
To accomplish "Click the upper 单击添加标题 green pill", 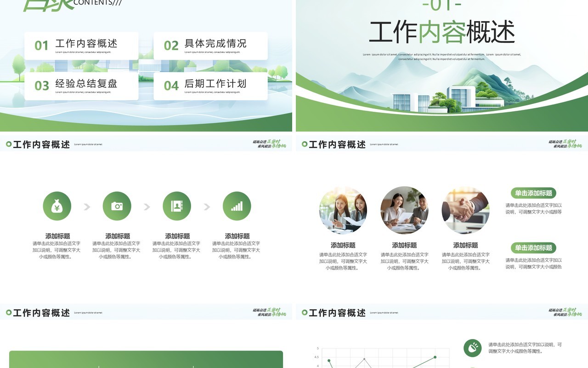I will coord(533,193).
